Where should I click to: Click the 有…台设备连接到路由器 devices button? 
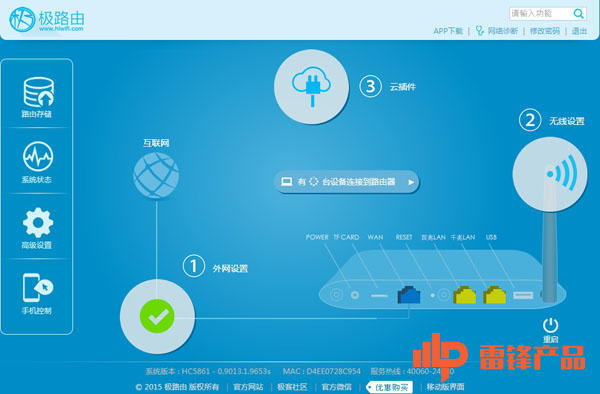pyautogui.click(x=347, y=182)
